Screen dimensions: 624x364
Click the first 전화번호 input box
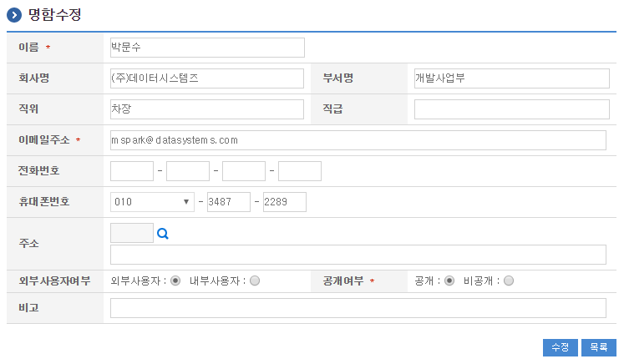[132, 171]
